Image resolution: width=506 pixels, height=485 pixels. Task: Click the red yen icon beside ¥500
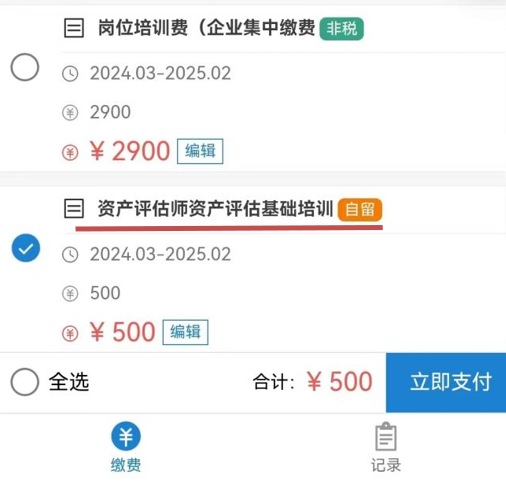click(70, 334)
